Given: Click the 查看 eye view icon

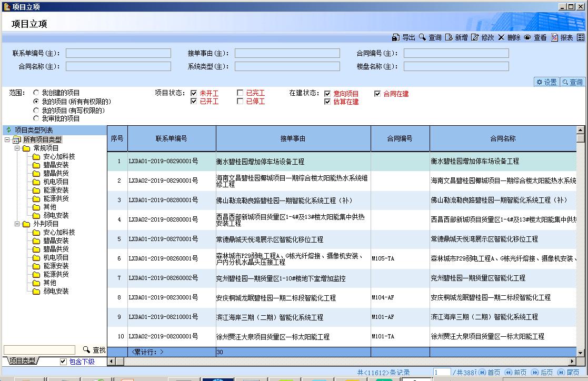Looking at the screenshot, I should point(527,38).
